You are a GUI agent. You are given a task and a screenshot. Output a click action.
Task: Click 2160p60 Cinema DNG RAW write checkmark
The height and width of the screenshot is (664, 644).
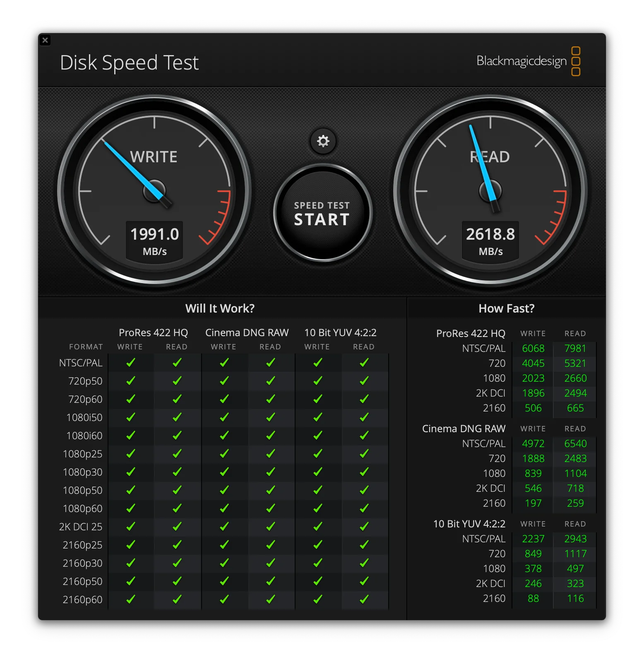(224, 599)
